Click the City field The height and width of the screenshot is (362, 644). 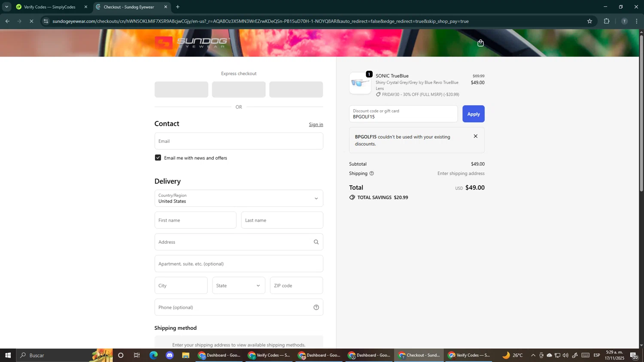pos(181,286)
